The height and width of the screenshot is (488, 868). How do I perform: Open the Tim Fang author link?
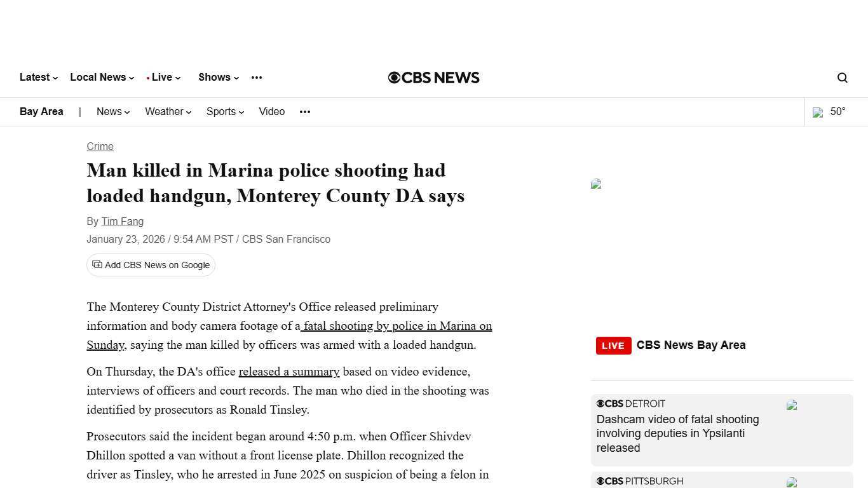[122, 221]
